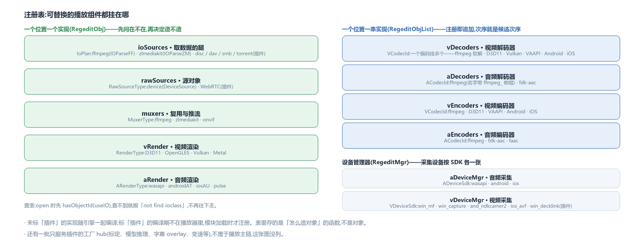Click the ARenderType:wasapi · androidAT line

(171, 186)
